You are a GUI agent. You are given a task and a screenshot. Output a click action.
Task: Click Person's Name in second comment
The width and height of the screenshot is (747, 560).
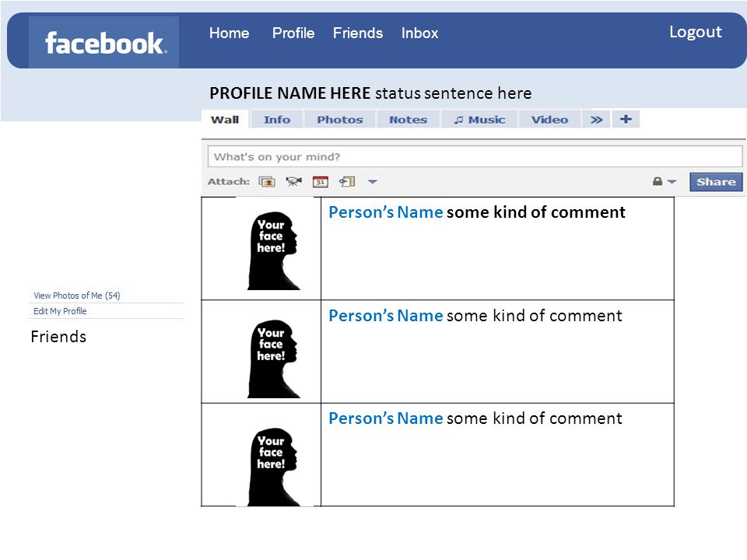pyautogui.click(x=386, y=315)
